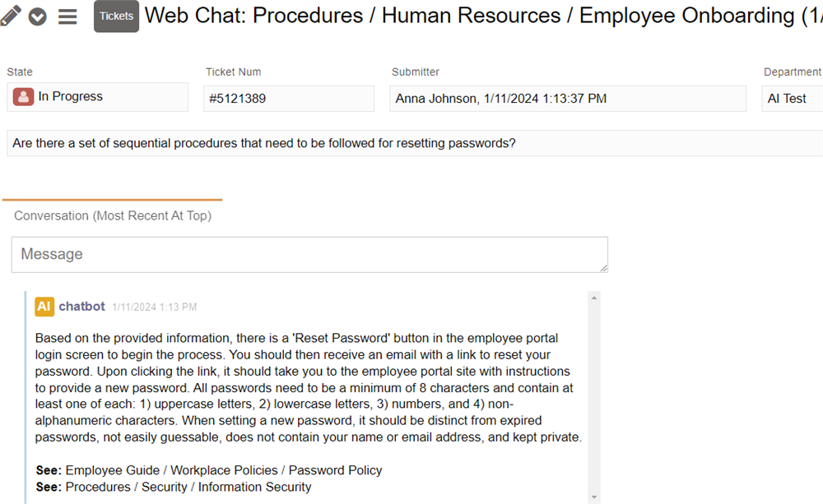
Task: Click the pencil edit icon
Action: click(11, 15)
